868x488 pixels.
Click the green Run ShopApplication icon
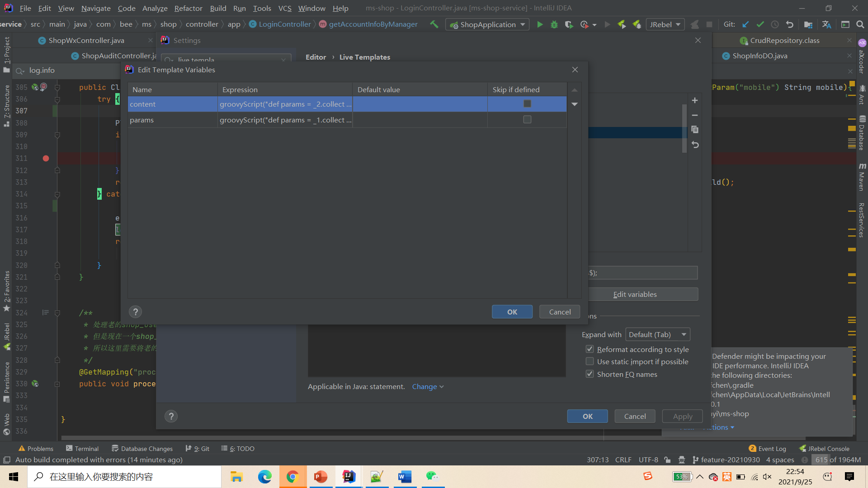pos(540,24)
